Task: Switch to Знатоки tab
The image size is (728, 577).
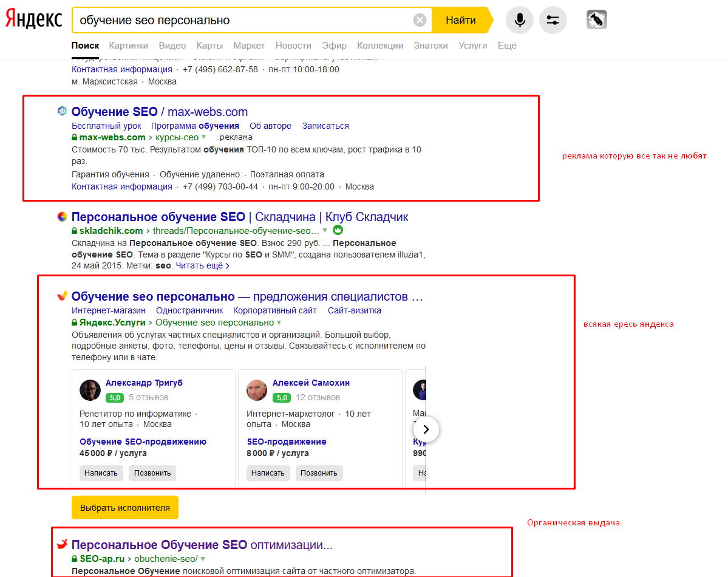Action: 431,46
